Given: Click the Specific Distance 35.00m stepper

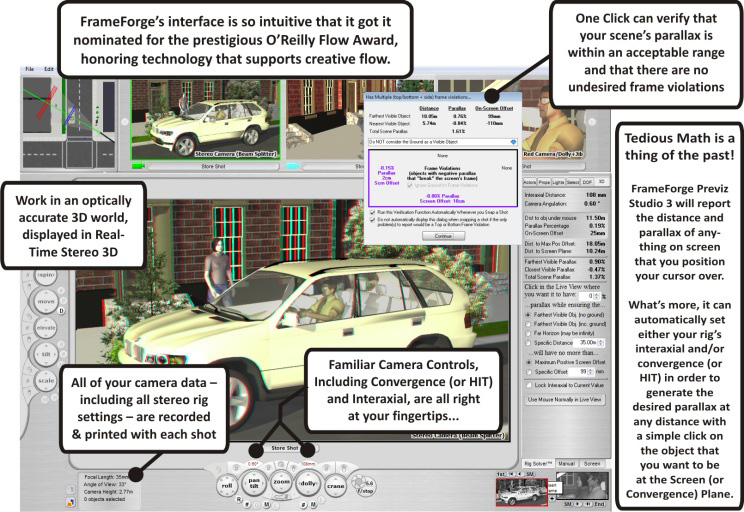Looking at the screenshot, I should tap(601, 343).
